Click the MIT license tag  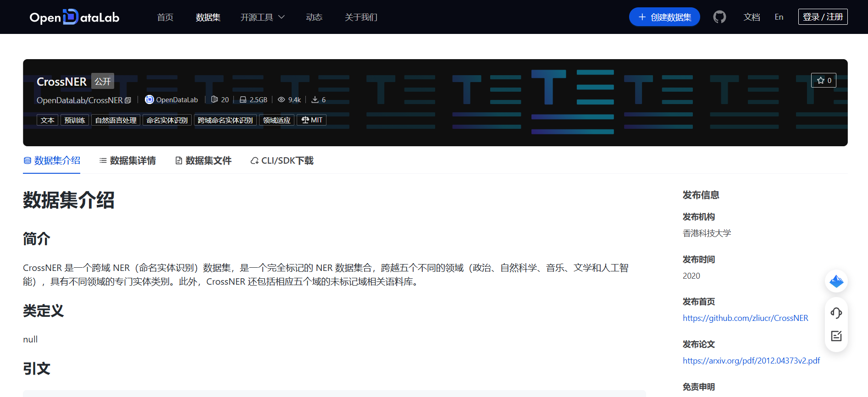point(312,120)
